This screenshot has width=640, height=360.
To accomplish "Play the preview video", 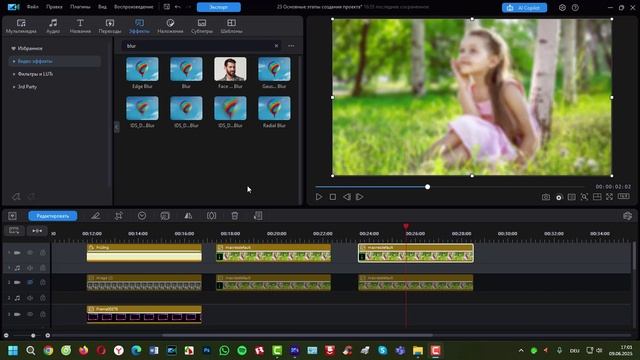I will 319,197.
